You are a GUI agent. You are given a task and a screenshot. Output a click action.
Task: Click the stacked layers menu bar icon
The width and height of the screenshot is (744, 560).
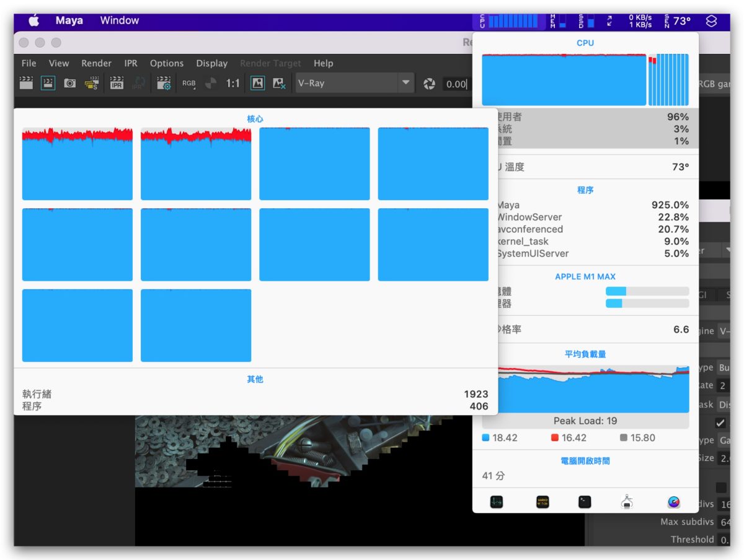[x=711, y=21]
